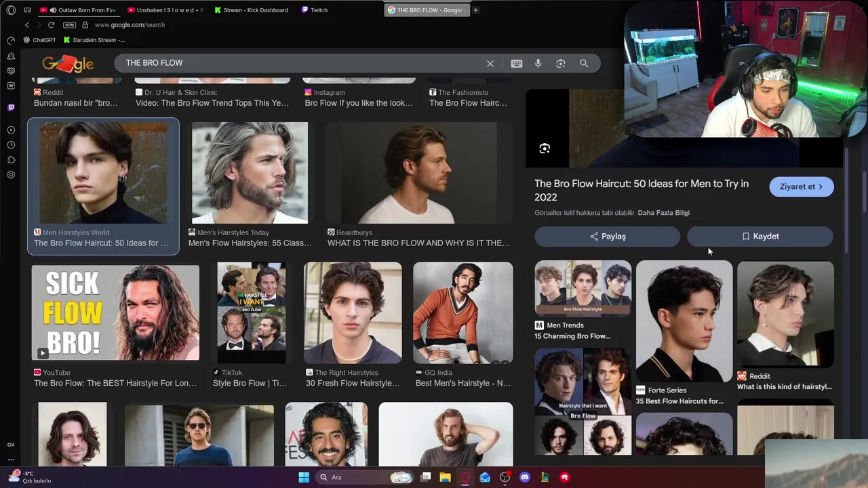The height and width of the screenshot is (488, 868).
Task: Open the Opera menu logo
Action: [x=11, y=10]
